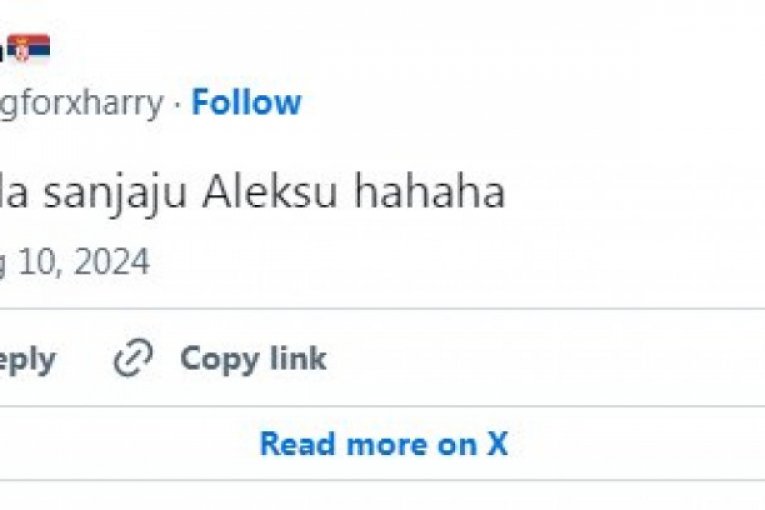
Task: Click the tweet text mentioning Aleksu
Action: [250, 193]
